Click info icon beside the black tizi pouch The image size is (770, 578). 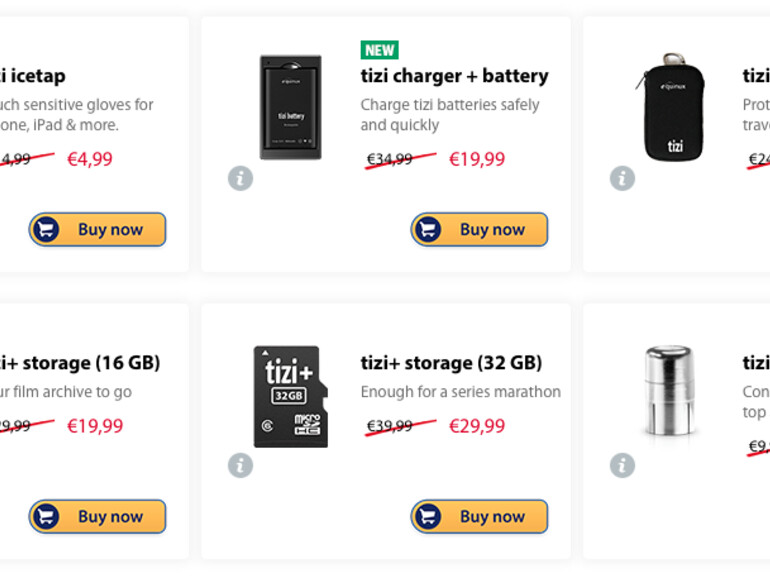click(622, 178)
